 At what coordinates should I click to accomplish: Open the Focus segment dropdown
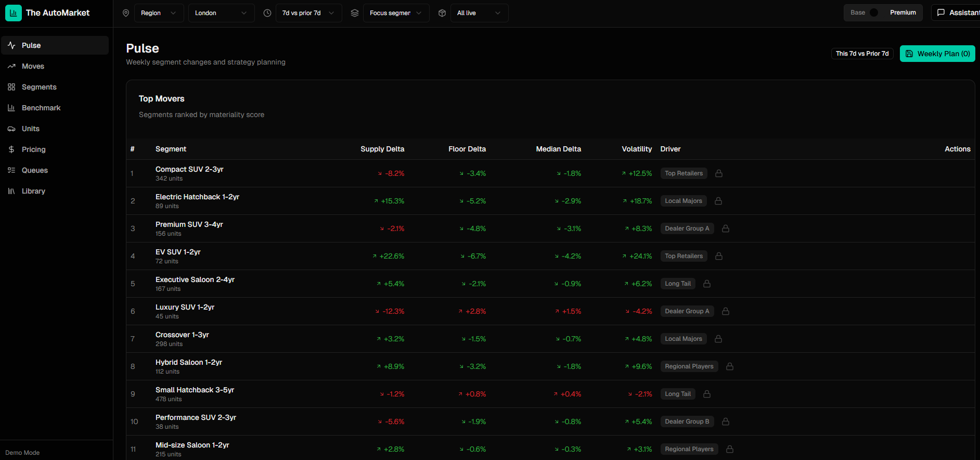click(396, 13)
